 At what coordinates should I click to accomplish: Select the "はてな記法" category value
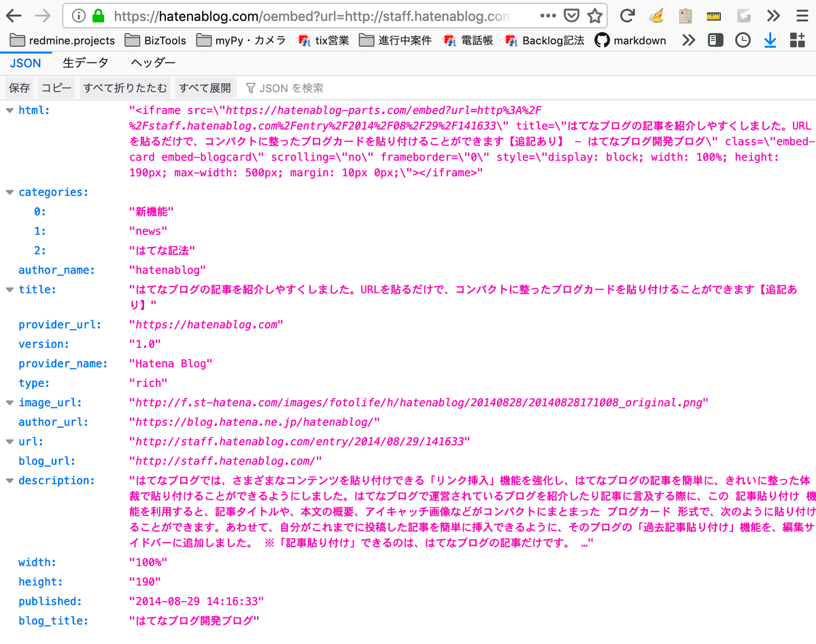pos(163,251)
